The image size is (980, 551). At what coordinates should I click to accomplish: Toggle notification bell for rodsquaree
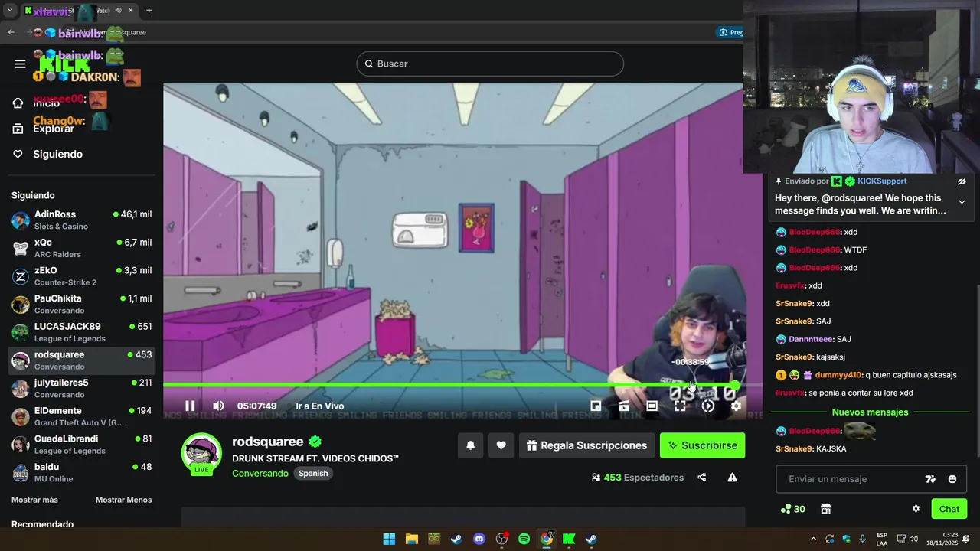pos(471,445)
